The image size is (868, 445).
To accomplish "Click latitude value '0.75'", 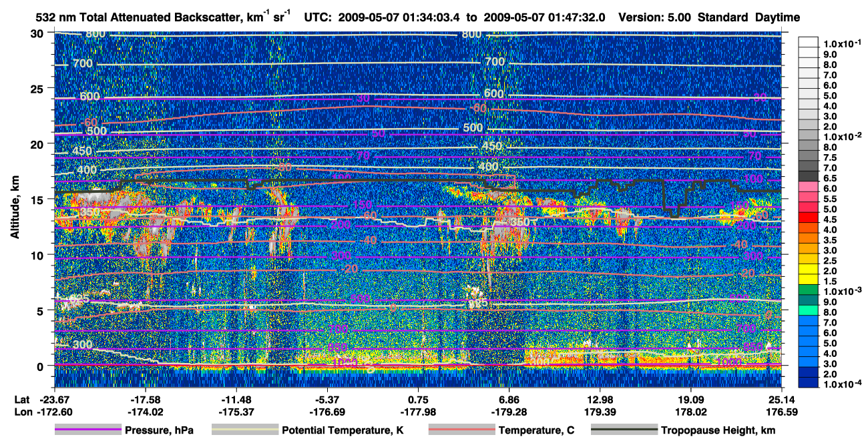I will (x=417, y=399).
